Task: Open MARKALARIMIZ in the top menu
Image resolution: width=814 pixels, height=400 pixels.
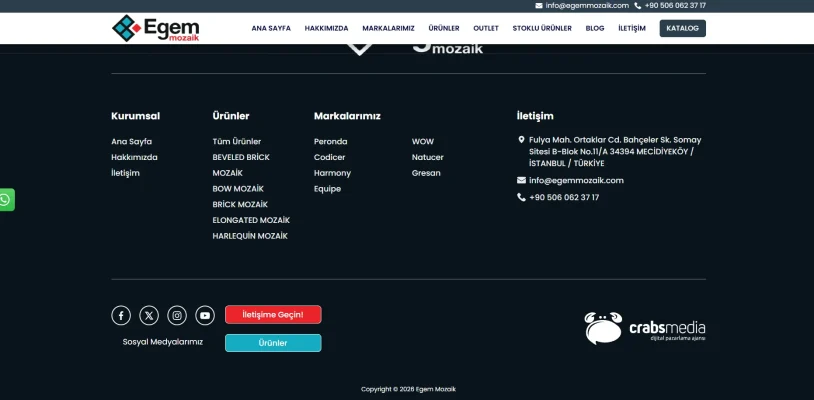Action: click(x=388, y=29)
